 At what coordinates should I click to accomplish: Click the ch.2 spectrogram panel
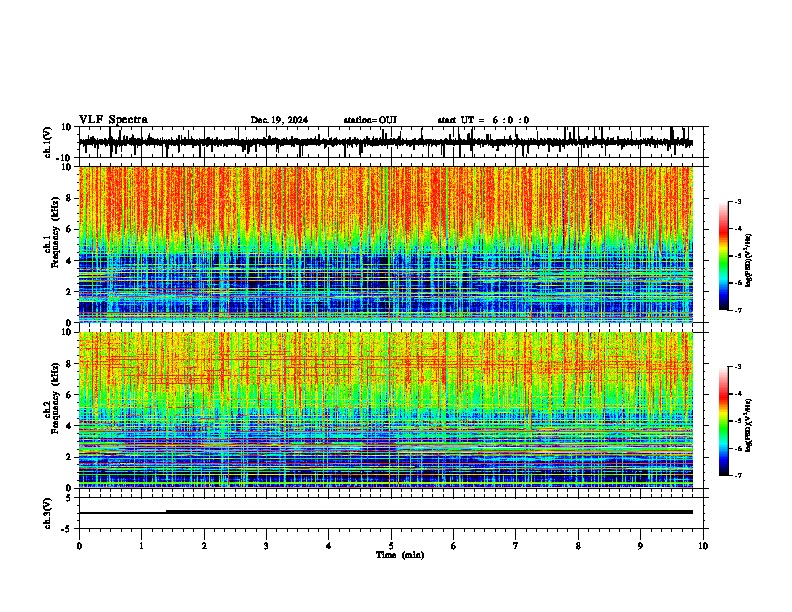(386, 410)
